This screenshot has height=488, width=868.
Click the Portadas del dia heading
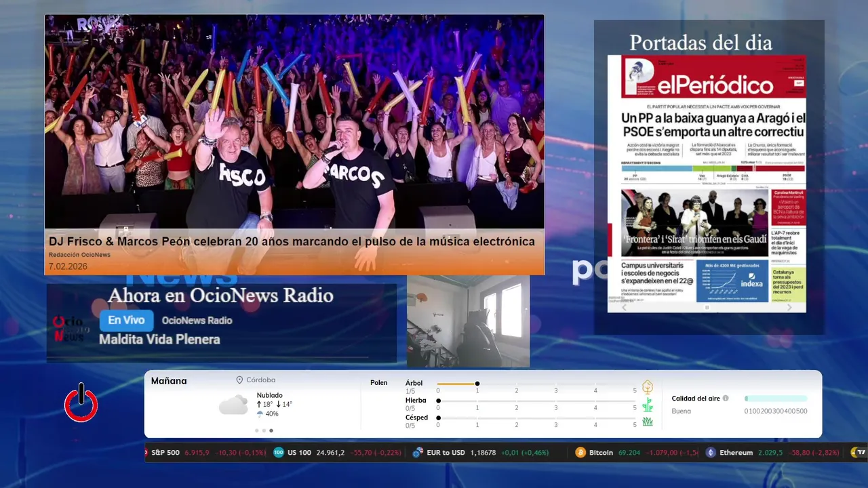coord(701,43)
